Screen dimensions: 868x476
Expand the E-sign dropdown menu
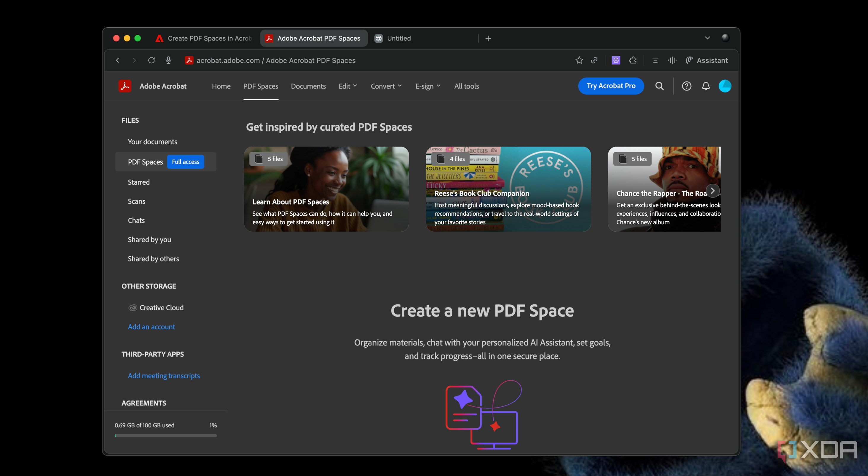(x=428, y=86)
